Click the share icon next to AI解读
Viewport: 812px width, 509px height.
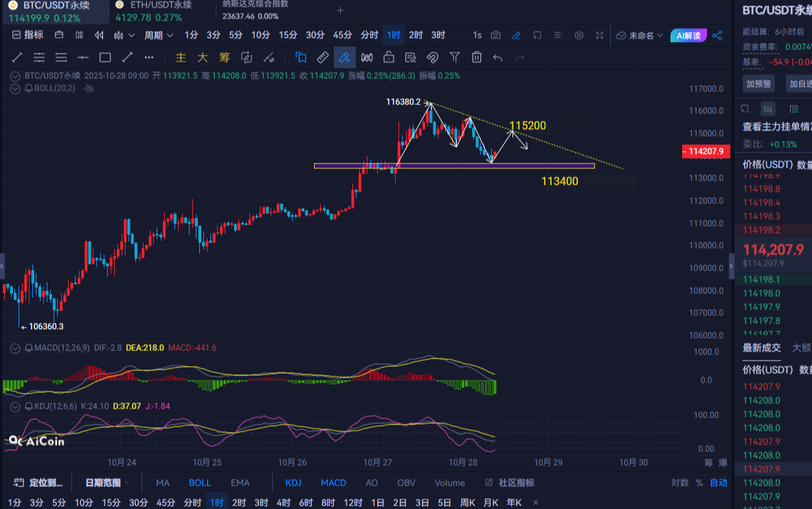coord(717,35)
